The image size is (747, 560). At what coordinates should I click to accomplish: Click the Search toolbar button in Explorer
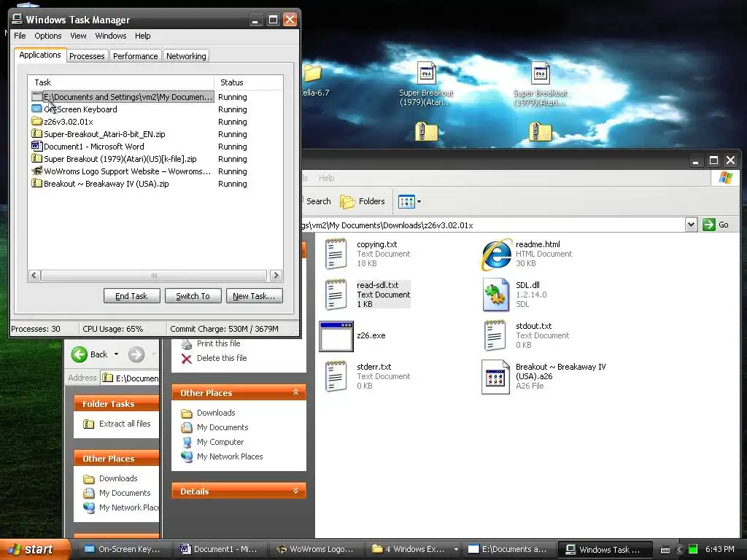(317, 201)
